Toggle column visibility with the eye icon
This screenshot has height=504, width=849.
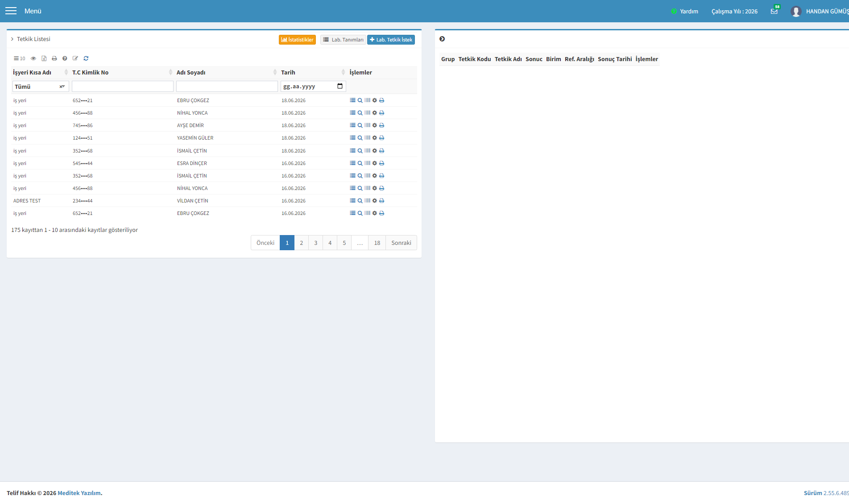[33, 58]
